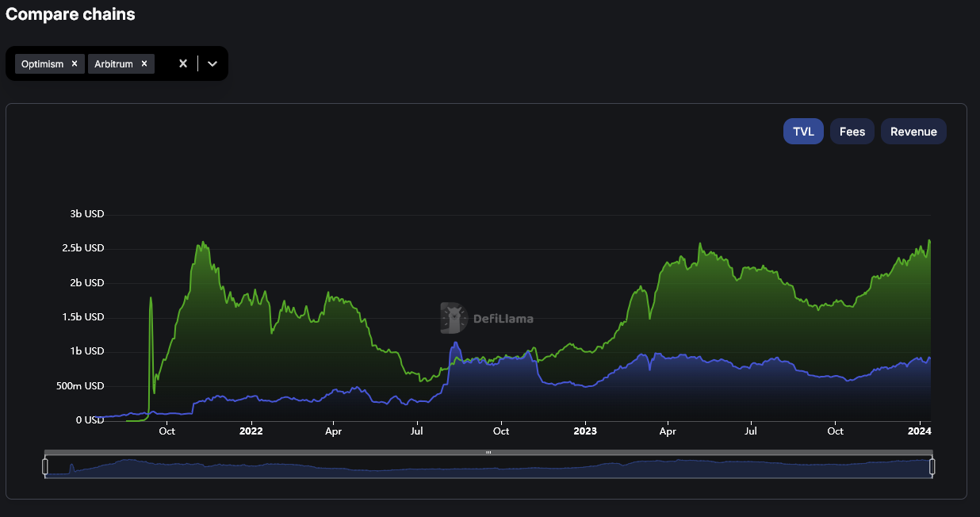The width and height of the screenshot is (980, 517).
Task: Click the range slider top drag bar
Action: (x=488, y=452)
